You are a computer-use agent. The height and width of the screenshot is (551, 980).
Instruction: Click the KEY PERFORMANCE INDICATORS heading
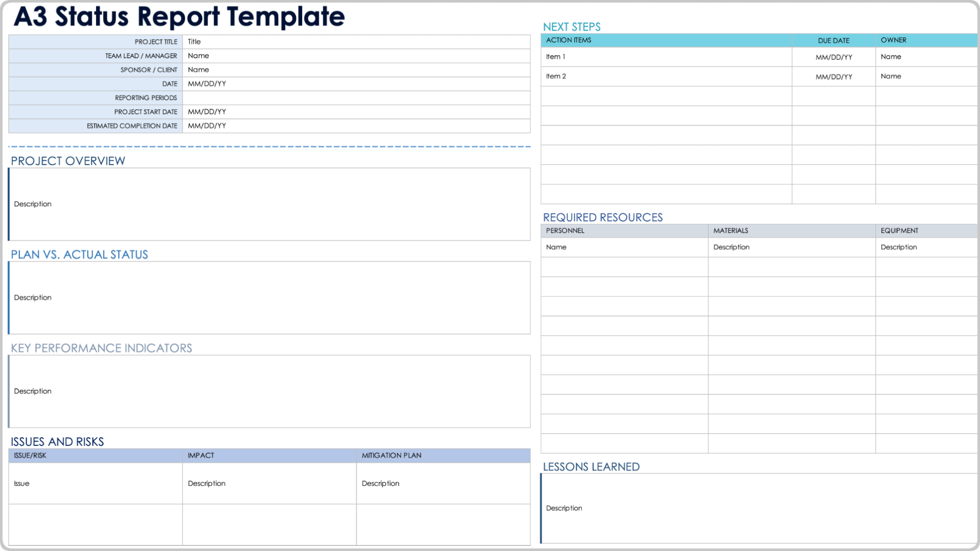coord(102,348)
